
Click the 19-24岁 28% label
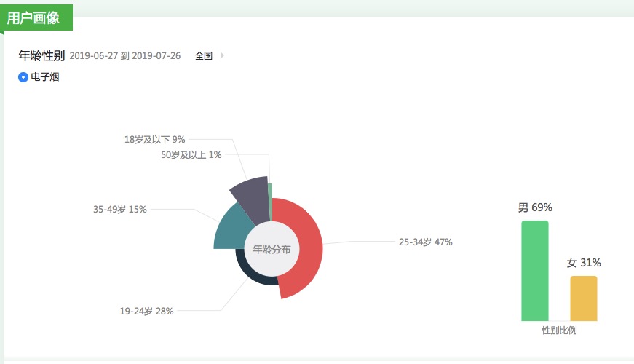pyautogui.click(x=146, y=312)
